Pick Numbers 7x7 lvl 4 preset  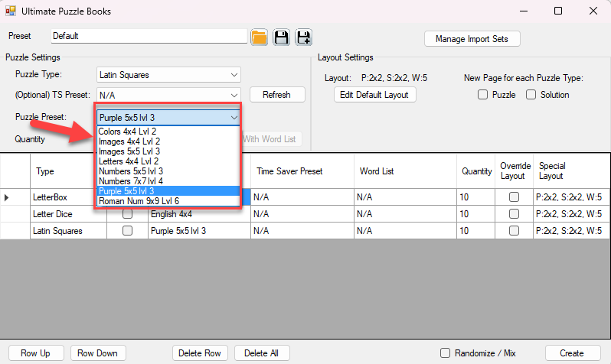coord(131,181)
